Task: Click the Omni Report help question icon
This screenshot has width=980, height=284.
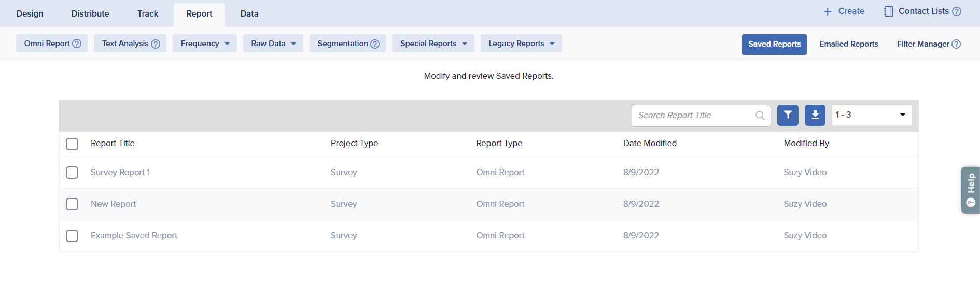Action: tap(77, 44)
